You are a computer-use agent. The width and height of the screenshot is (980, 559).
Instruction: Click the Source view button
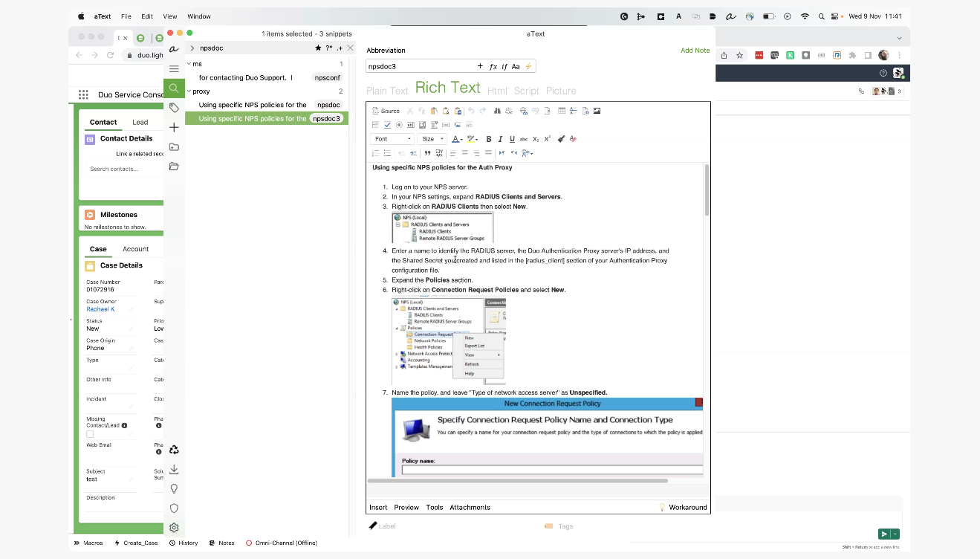[x=386, y=111]
